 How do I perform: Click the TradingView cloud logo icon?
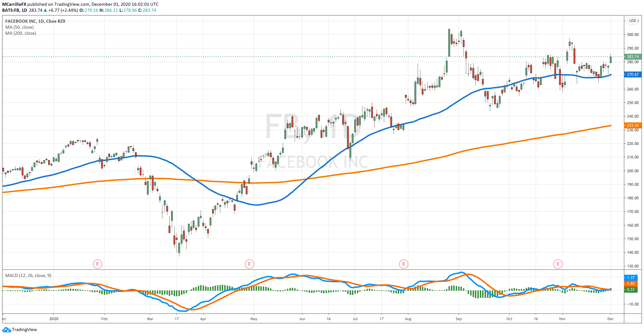[7, 329]
